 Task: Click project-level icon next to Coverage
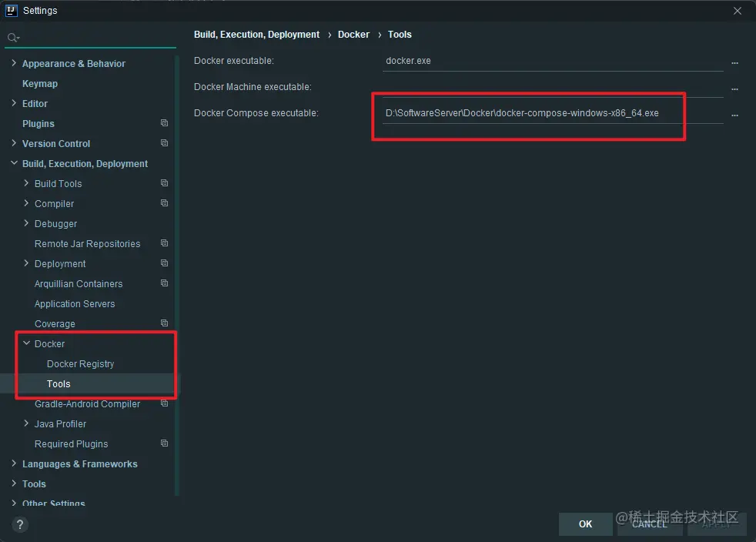(165, 323)
